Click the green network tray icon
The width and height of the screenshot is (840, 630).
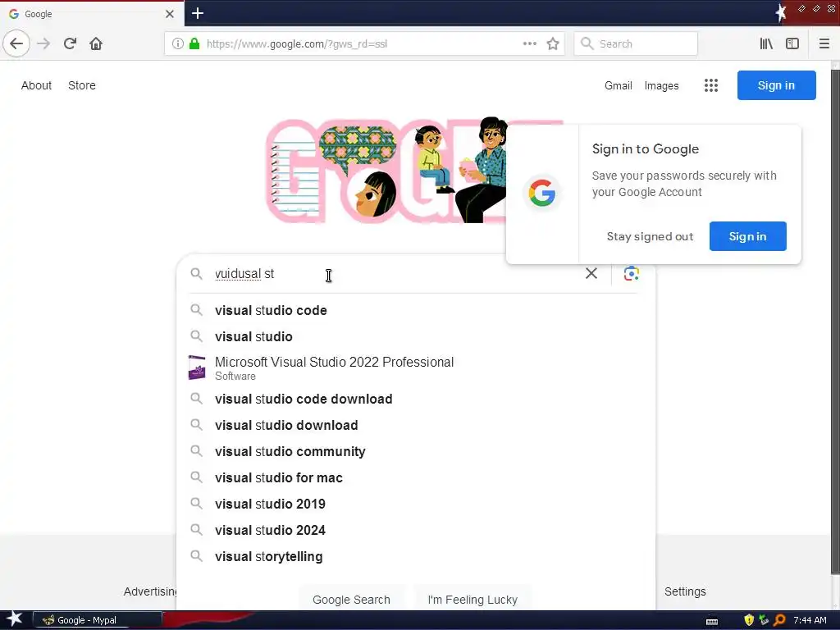click(764, 620)
